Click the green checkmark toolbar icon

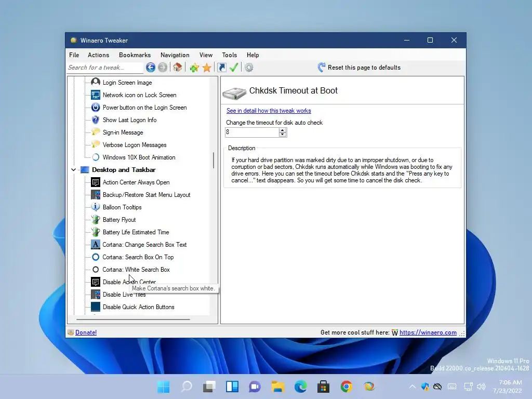point(234,68)
